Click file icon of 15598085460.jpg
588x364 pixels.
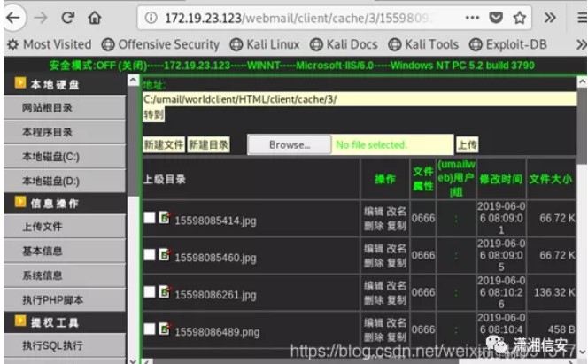pyautogui.click(x=165, y=255)
